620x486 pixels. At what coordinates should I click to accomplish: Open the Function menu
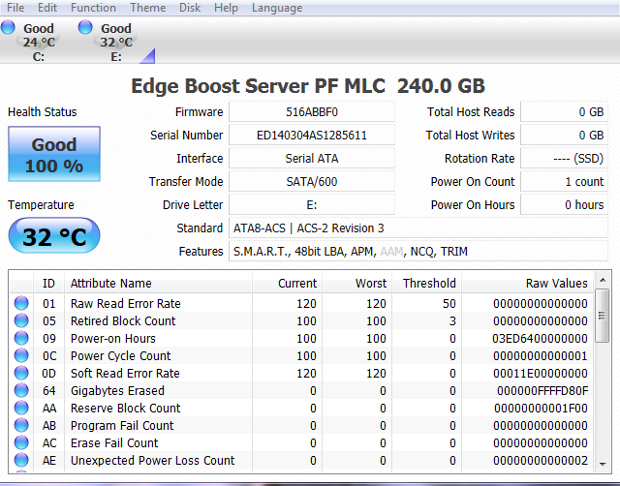coord(93,8)
